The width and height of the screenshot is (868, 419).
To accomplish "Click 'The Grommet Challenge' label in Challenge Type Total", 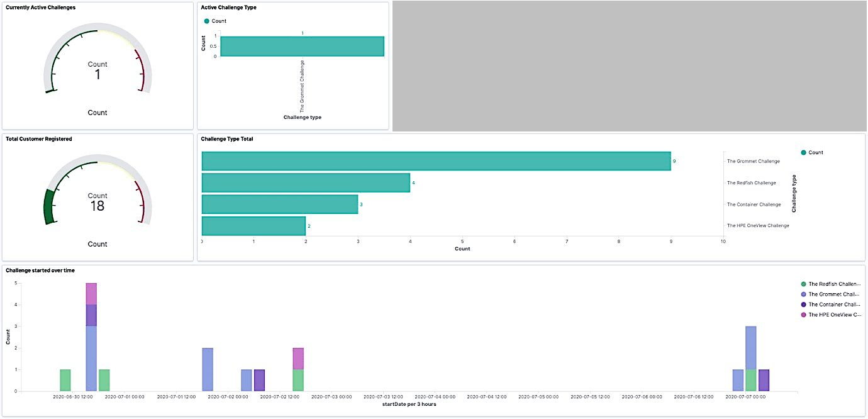I will pyautogui.click(x=754, y=161).
